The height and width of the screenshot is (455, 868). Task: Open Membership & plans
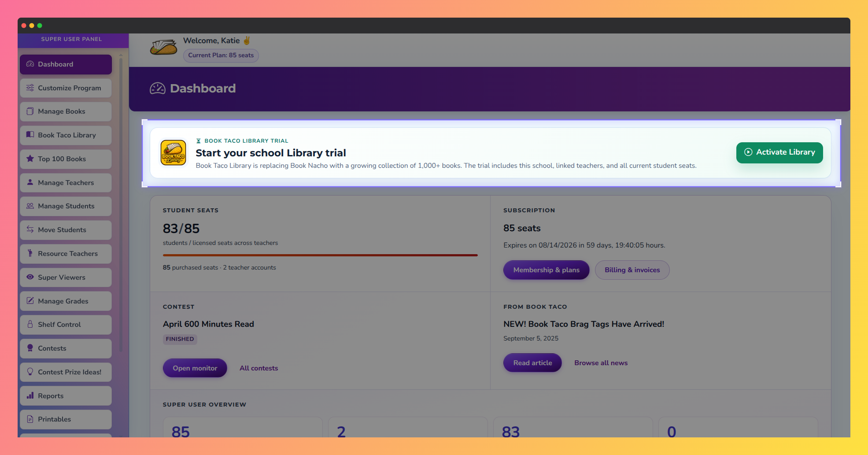point(546,270)
